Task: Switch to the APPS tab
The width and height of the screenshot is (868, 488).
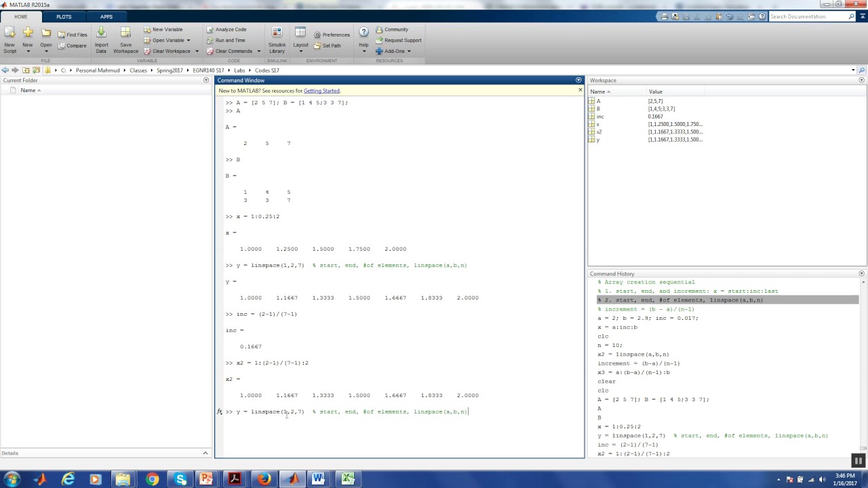Action: click(x=106, y=16)
